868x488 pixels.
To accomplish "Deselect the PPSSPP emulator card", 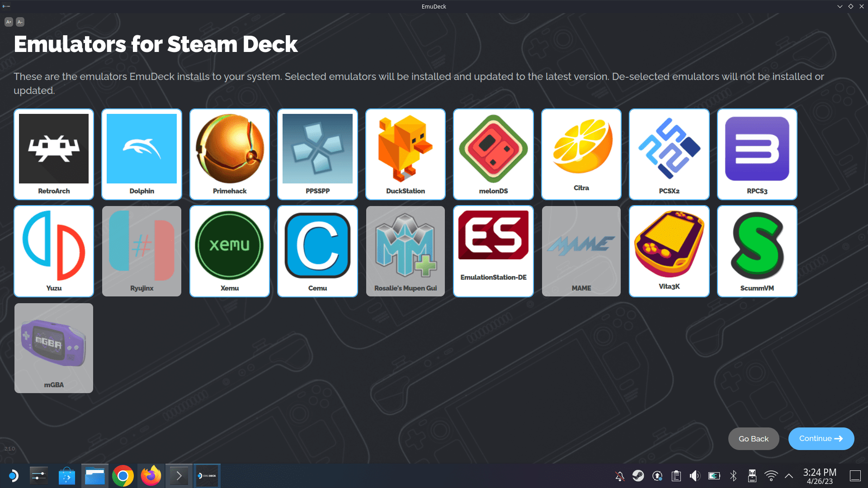I will tap(317, 154).
